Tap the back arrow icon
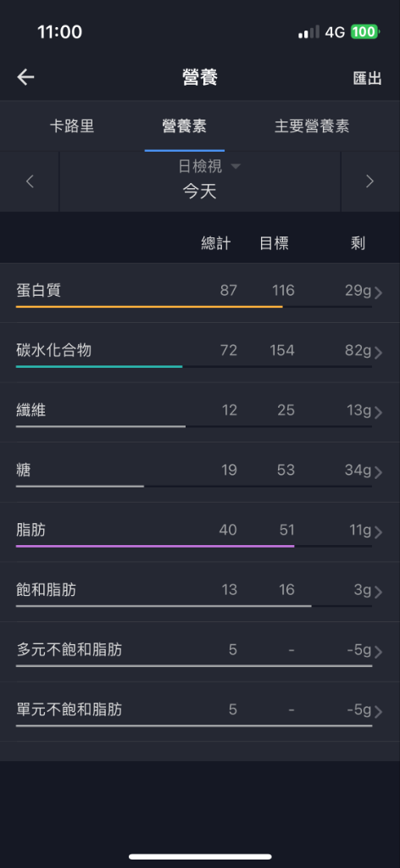Screen dimensions: 400x868 pos(26,77)
